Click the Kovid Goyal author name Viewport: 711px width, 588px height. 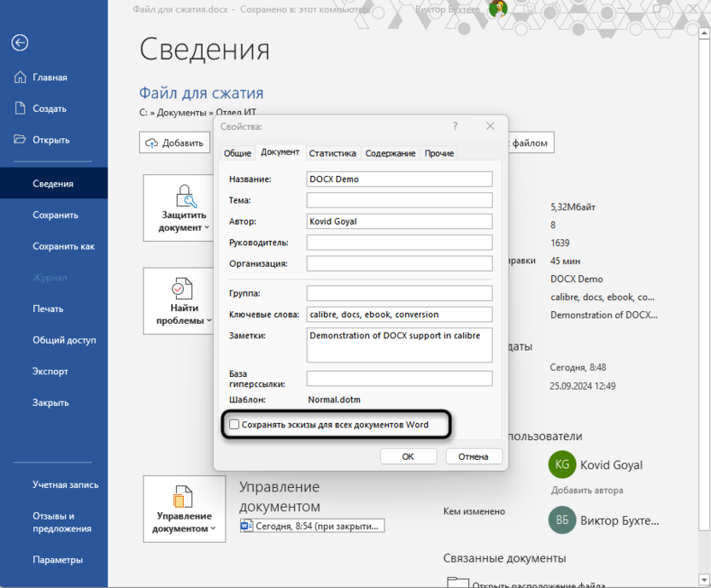point(611,465)
